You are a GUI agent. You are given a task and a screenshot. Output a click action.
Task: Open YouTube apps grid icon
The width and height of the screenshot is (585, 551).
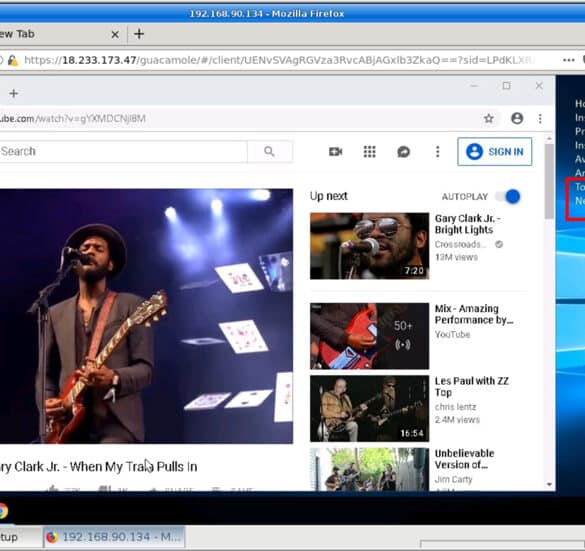point(369,151)
